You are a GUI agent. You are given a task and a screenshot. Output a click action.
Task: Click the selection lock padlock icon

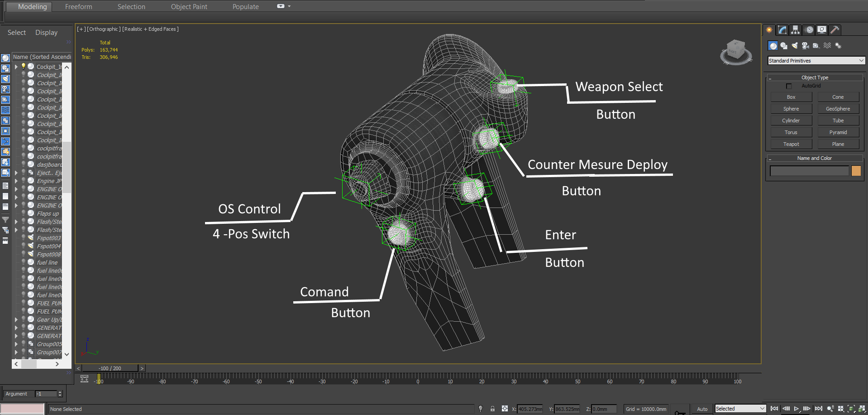coord(492,409)
